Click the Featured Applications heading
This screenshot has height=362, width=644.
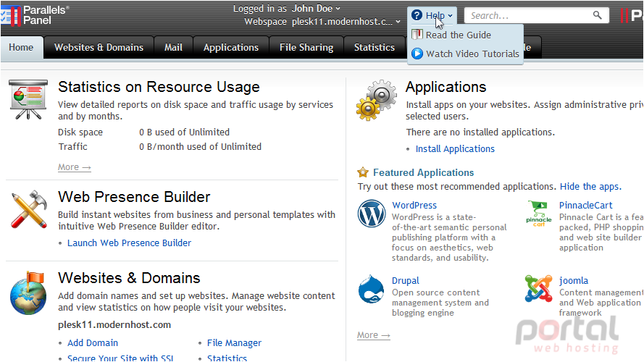(x=424, y=172)
